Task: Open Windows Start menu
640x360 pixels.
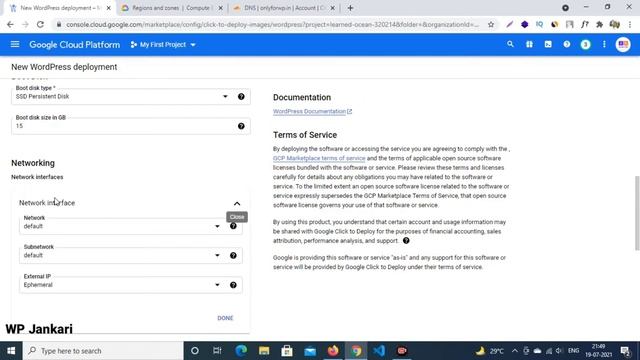Action: (11, 351)
